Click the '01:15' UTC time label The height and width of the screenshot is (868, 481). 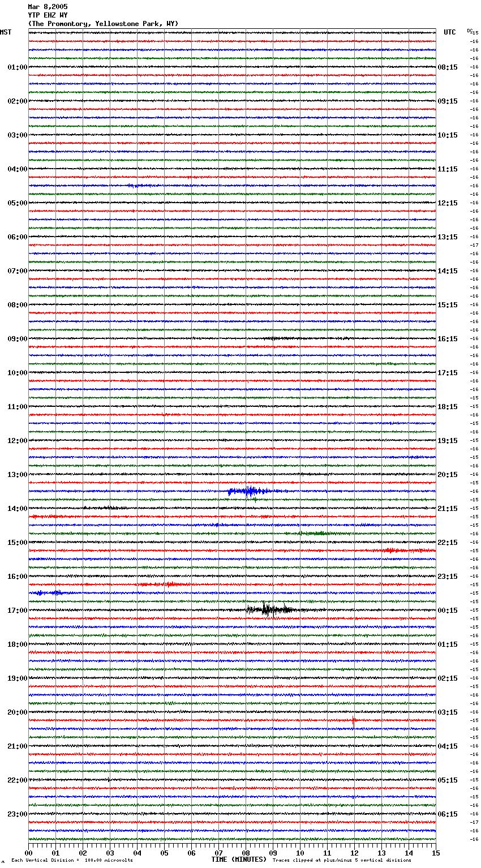click(448, 644)
